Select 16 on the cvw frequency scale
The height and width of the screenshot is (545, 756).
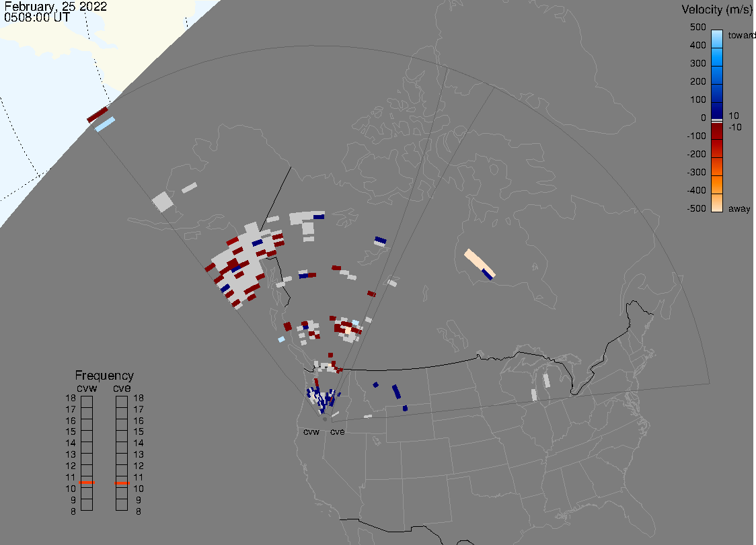(71, 421)
